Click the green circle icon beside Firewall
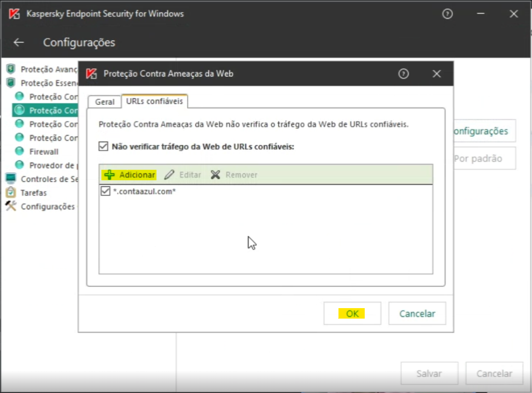Screen dimensions: 532x393 pyautogui.click(x=19, y=151)
